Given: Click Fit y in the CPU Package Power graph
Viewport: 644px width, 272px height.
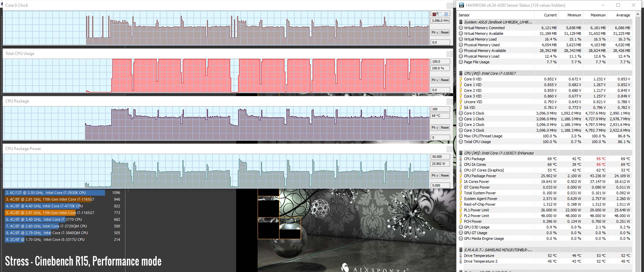Looking at the screenshot, I should (x=435, y=176).
